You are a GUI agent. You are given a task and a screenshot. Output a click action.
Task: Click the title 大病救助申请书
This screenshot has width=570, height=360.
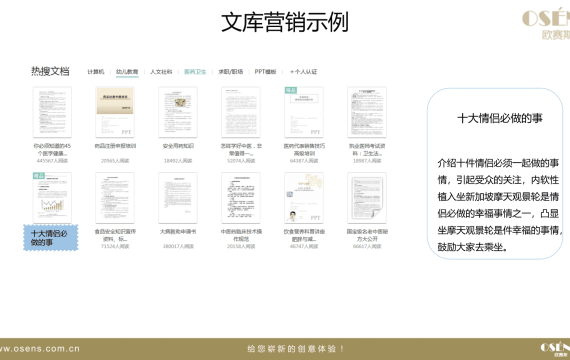coord(178,231)
